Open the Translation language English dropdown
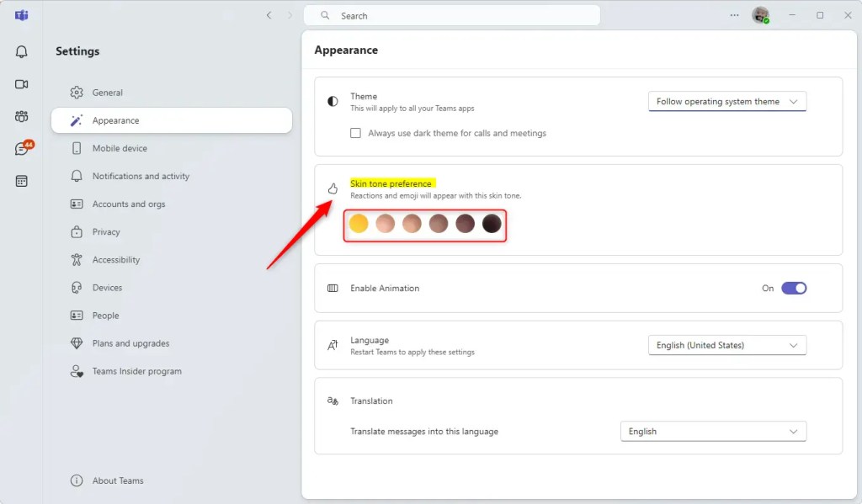The image size is (862, 504). click(x=713, y=432)
